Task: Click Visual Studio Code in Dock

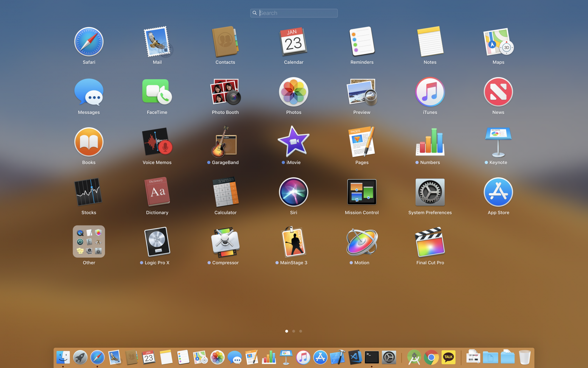Action: pyautogui.click(x=355, y=357)
